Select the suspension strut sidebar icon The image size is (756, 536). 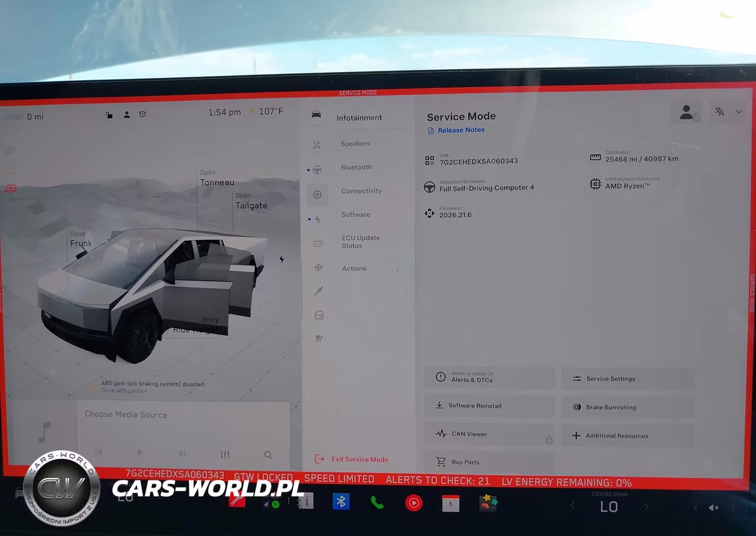318,291
